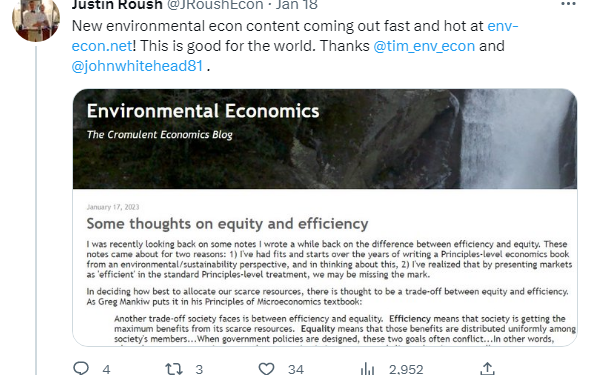Retweet this post using the retweet icon
592x375 pixels.
173,368
